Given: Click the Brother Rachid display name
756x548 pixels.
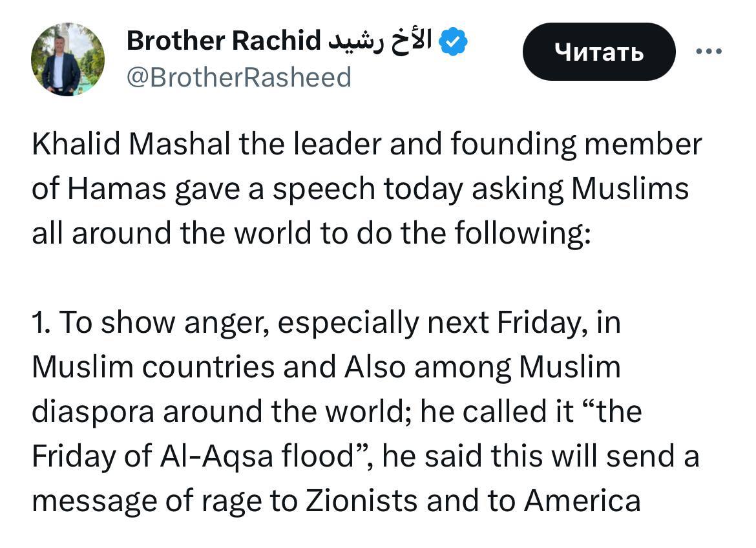Looking at the screenshot, I should (223, 41).
